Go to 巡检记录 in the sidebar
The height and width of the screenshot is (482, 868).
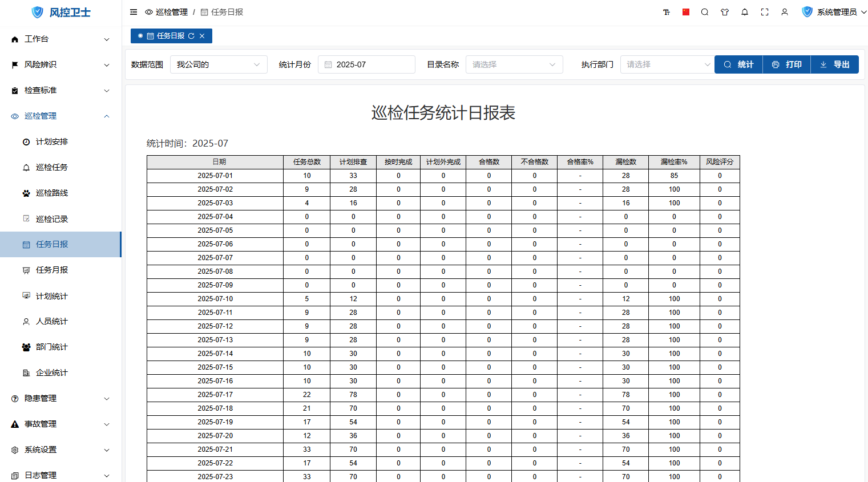pos(52,219)
